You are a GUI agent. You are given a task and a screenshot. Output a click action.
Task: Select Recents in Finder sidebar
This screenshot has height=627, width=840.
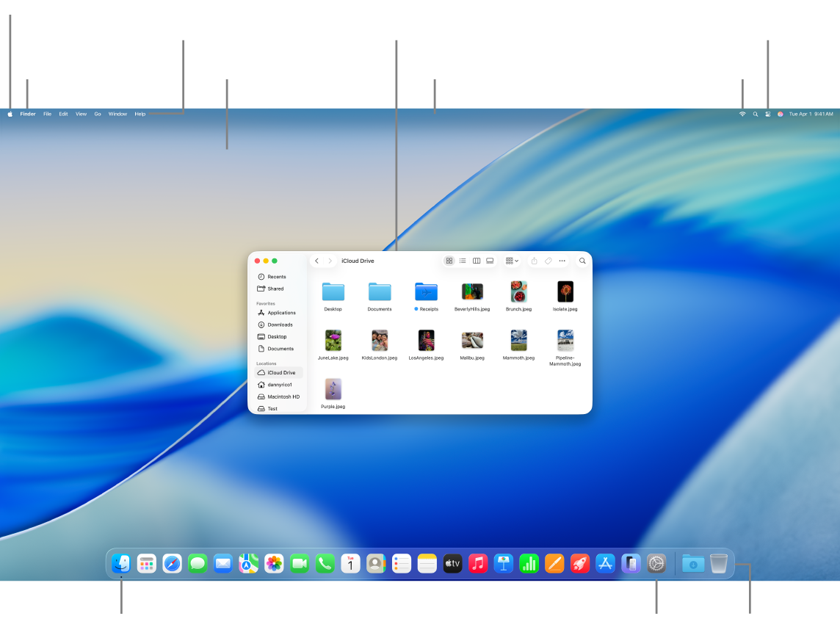(278, 277)
